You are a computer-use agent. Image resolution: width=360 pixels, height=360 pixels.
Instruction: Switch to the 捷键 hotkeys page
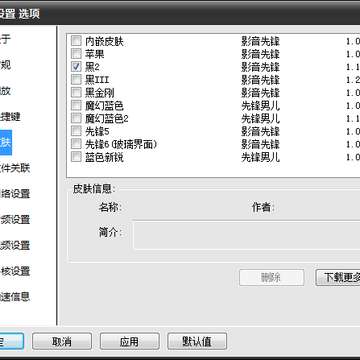pyautogui.click(x=10, y=117)
